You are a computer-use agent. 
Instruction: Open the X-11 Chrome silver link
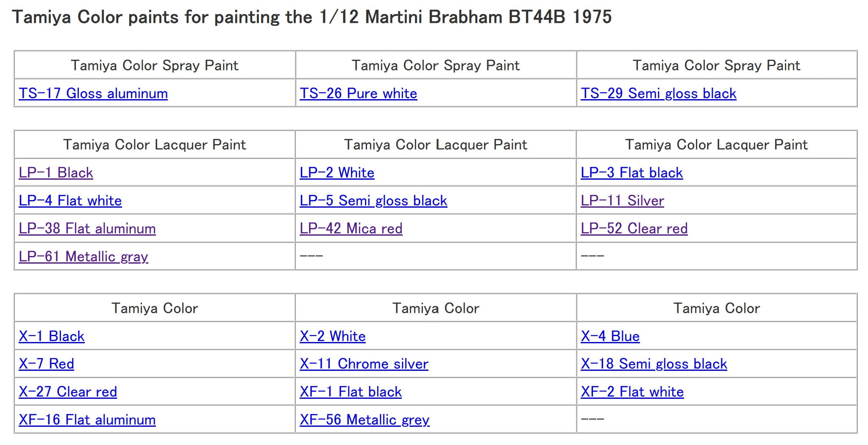click(364, 364)
